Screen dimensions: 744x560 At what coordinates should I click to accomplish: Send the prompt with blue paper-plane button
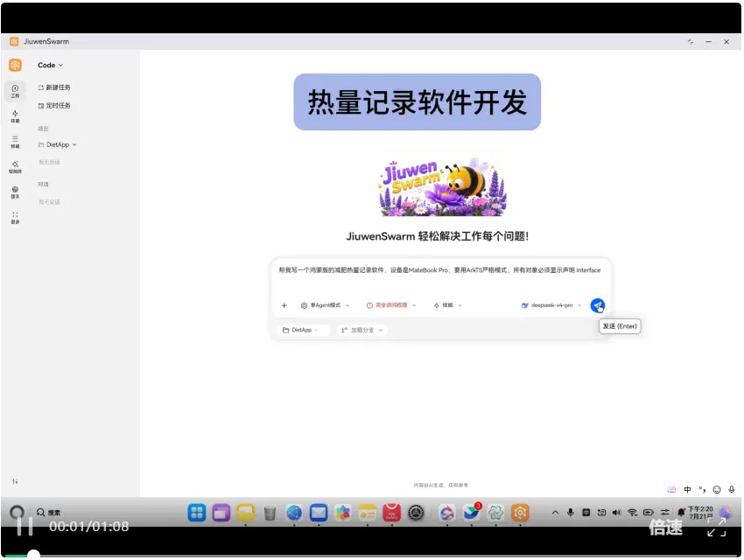coord(597,305)
